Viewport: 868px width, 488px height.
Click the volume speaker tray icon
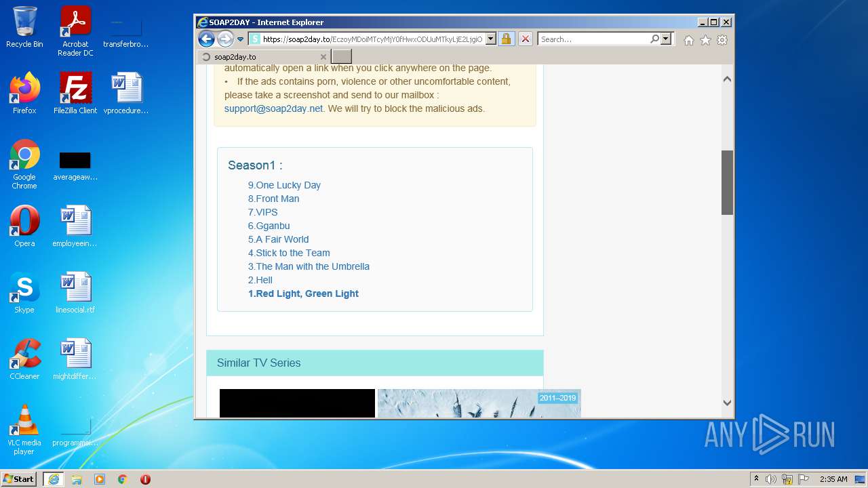[771, 479]
